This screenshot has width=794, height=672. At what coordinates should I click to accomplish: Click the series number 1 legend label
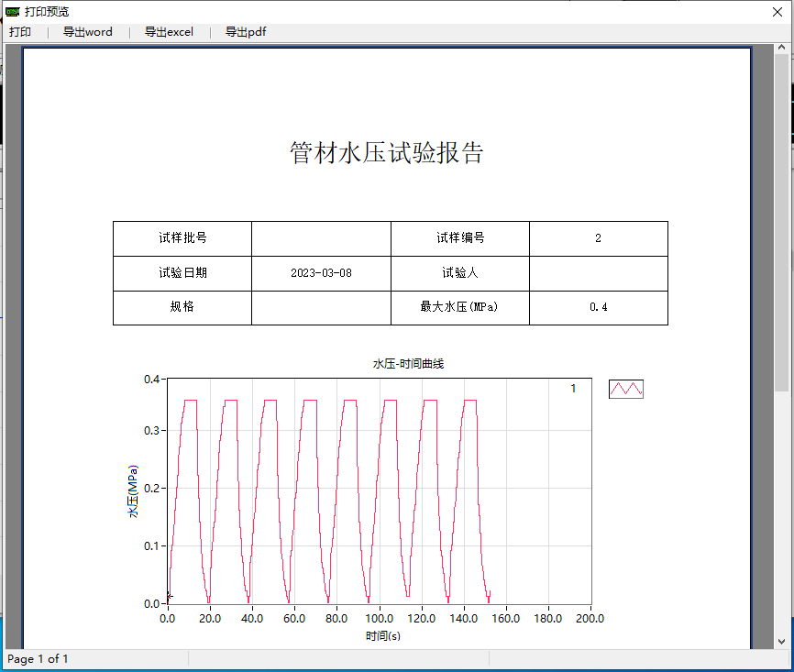coord(574,388)
